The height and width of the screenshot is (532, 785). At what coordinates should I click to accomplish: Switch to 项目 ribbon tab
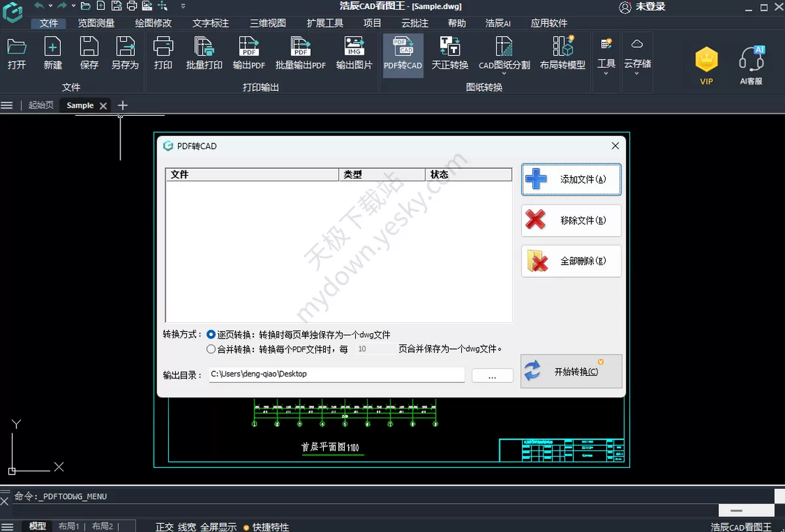point(372,23)
